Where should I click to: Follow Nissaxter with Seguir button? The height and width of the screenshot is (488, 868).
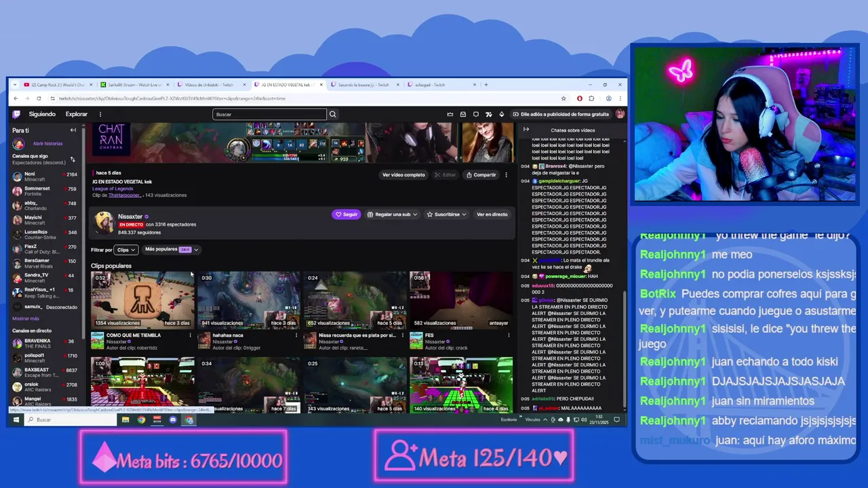click(347, 214)
